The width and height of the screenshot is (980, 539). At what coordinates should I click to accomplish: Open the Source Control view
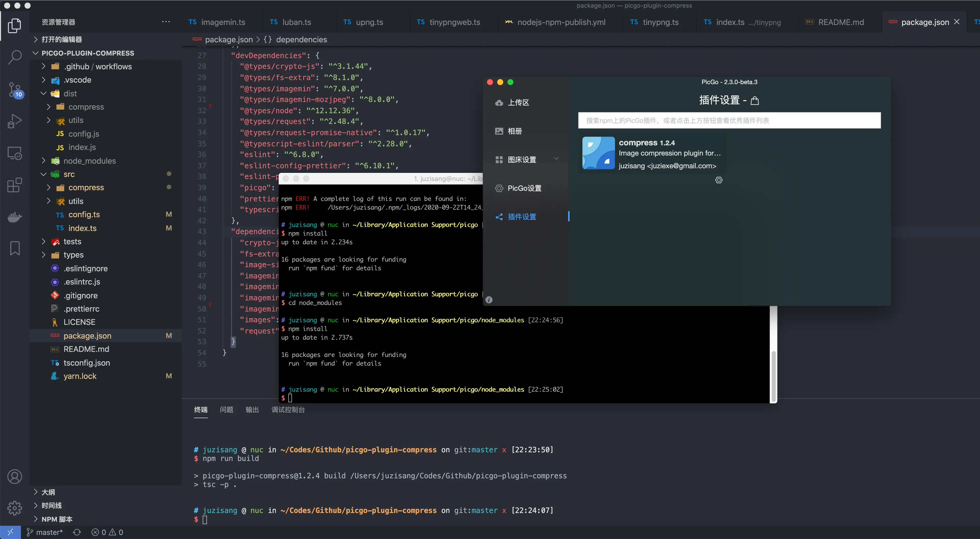tap(15, 90)
